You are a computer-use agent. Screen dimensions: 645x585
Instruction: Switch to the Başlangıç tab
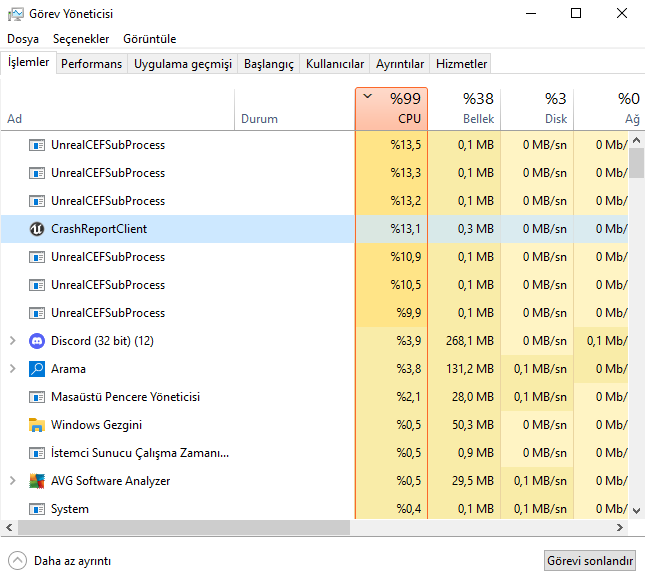pos(269,64)
